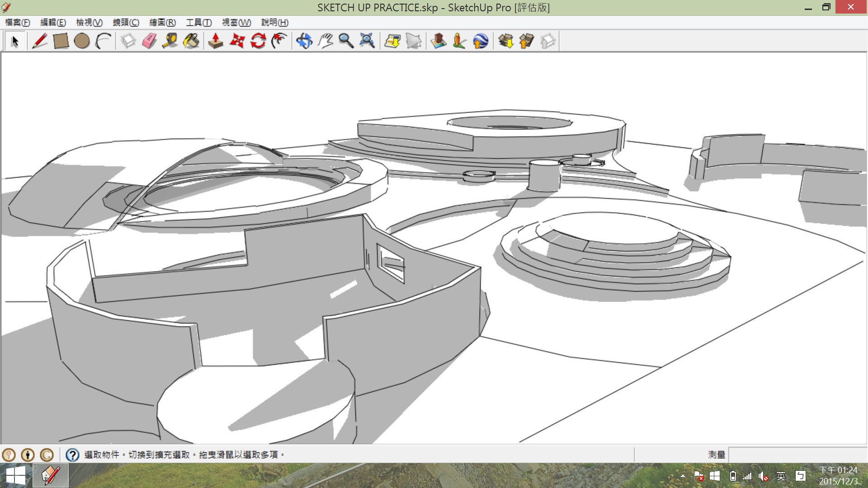Activate the Arc tool
868x488 pixels.
coord(103,41)
